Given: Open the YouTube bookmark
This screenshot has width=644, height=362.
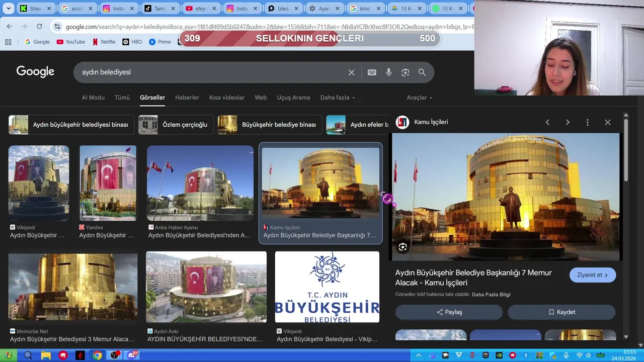Looking at the screenshot, I should coord(70,42).
